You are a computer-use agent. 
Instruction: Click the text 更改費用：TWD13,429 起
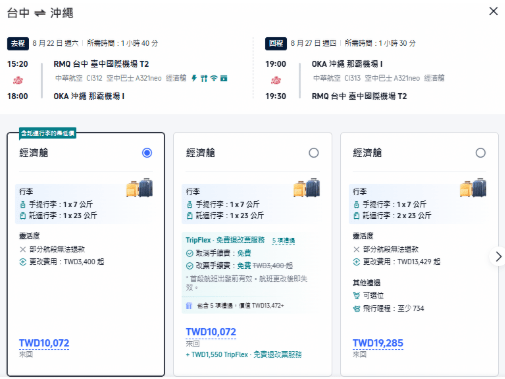tap(401, 262)
